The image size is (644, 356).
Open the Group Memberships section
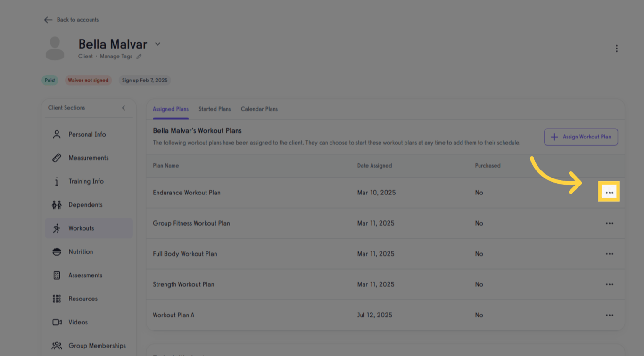(97, 346)
